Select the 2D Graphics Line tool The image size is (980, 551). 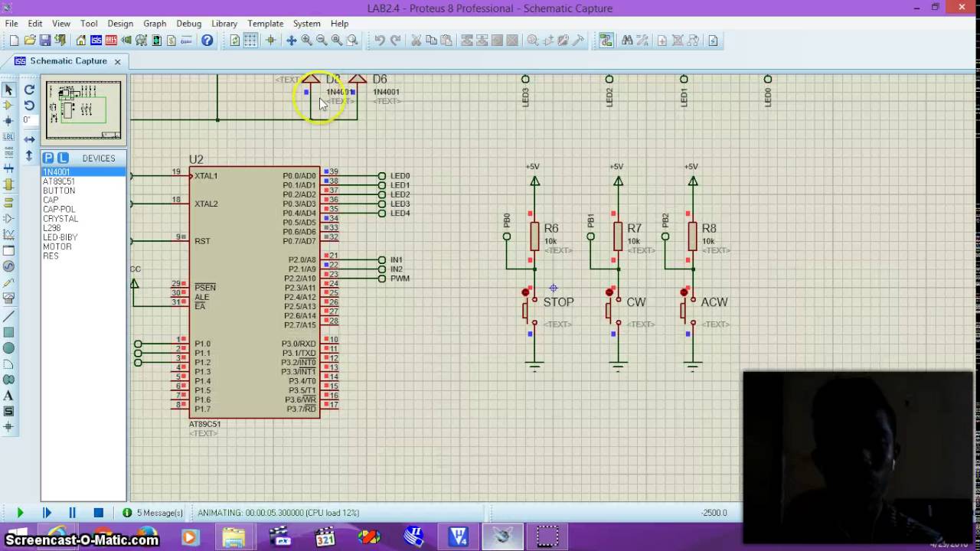[9, 316]
